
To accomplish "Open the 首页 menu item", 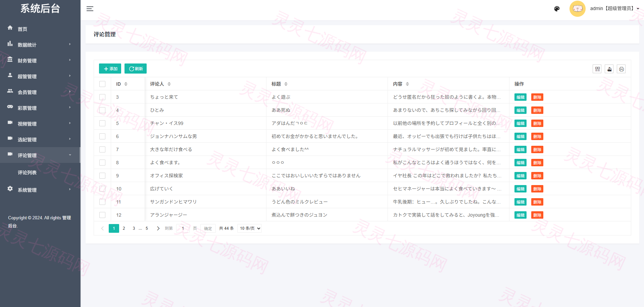I will coord(40,29).
